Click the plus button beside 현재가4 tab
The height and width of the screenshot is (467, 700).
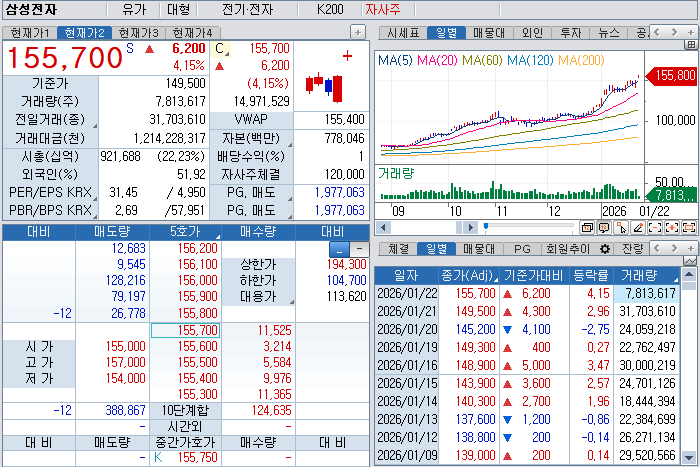coord(357,32)
